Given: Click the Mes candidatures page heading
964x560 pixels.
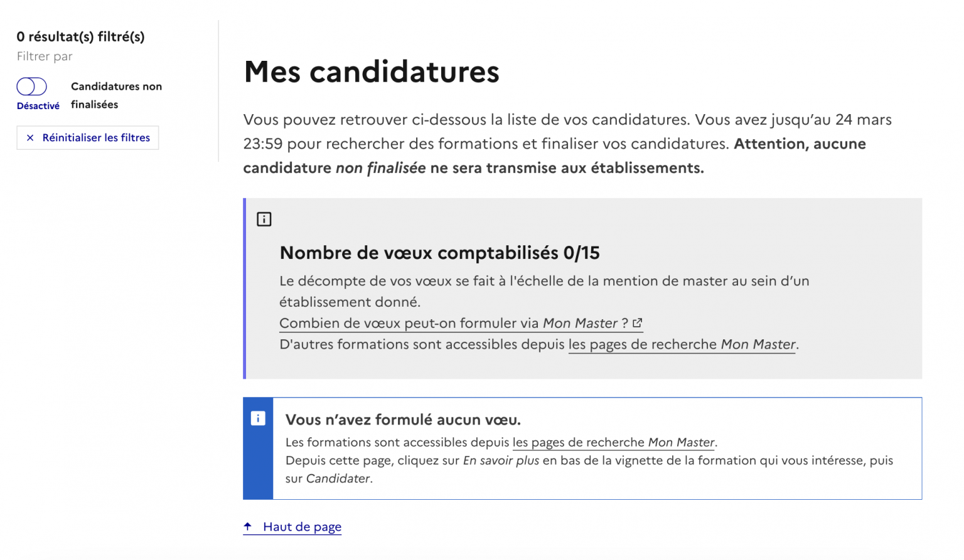Looking at the screenshot, I should (372, 71).
